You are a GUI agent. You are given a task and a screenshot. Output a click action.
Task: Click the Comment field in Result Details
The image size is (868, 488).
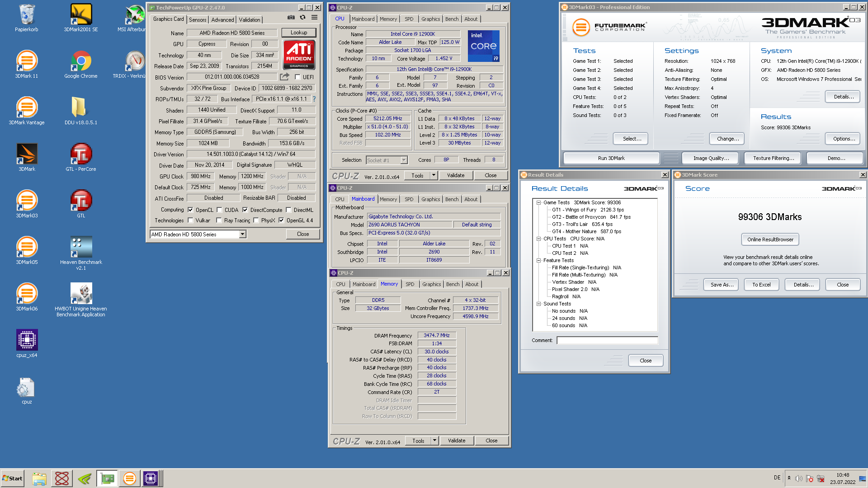coord(607,340)
